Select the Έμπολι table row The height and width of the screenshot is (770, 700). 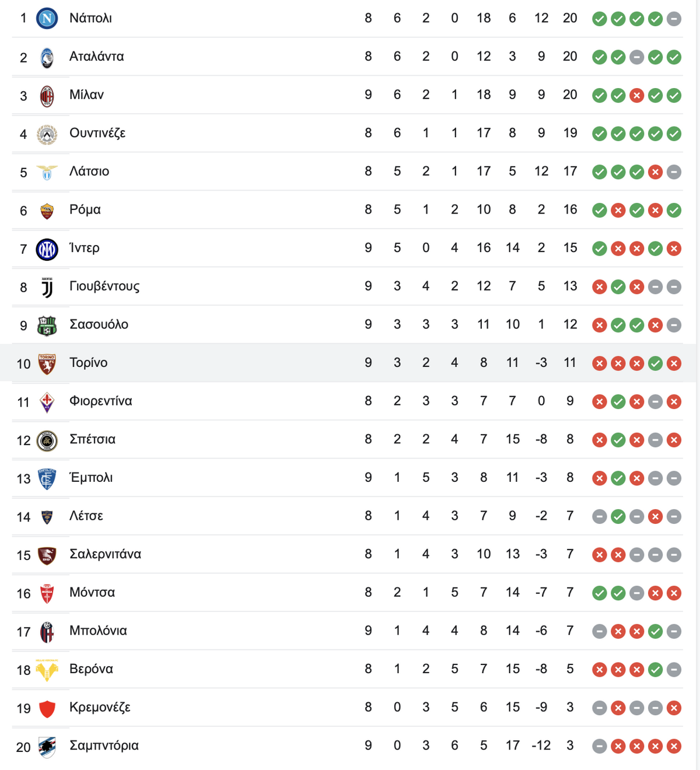(x=348, y=478)
